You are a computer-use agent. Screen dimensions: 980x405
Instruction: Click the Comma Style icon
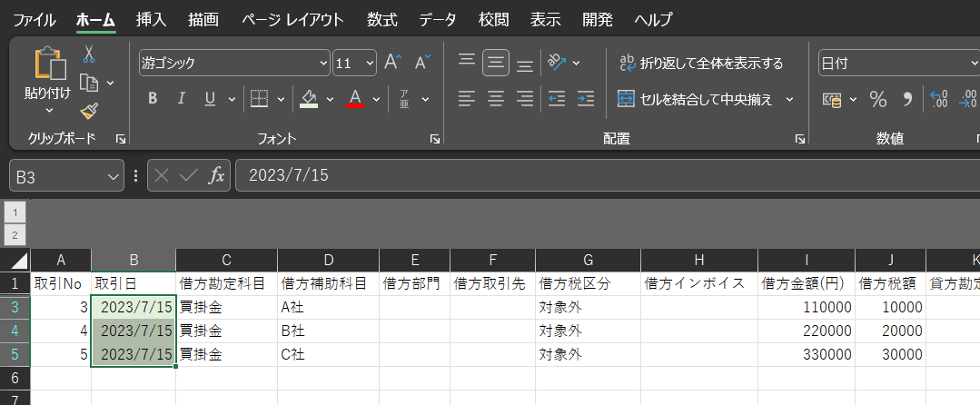coord(906,99)
